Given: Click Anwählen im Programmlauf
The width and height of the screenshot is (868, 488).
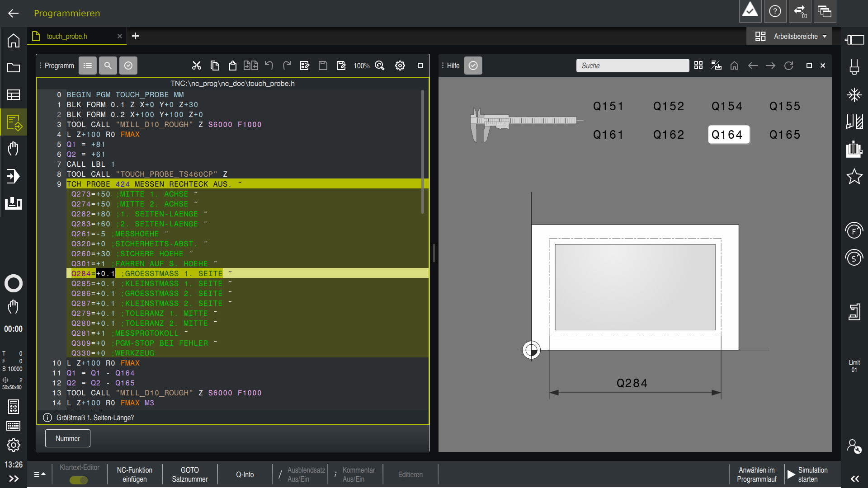Looking at the screenshot, I should (757, 474).
